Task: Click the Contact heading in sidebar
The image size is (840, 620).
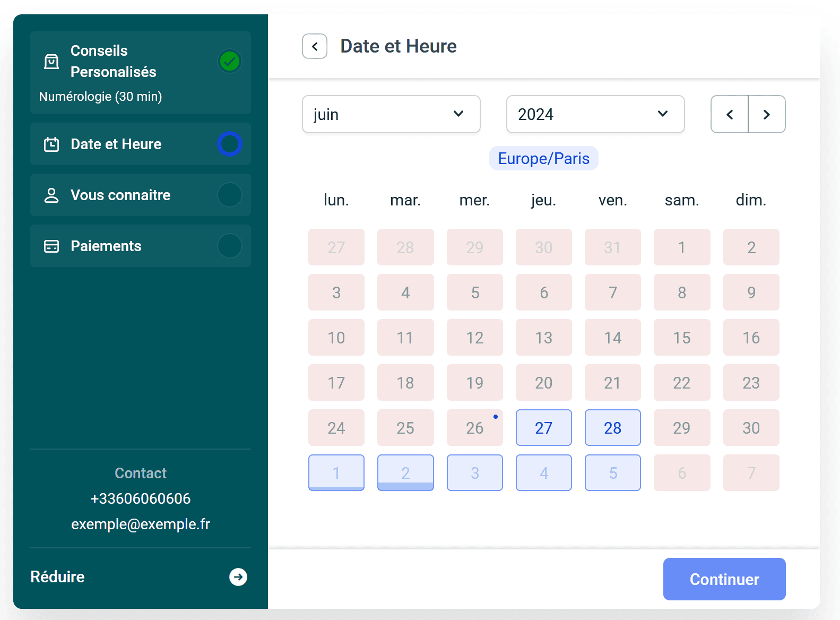Action: pyautogui.click(x=141, y=473)
